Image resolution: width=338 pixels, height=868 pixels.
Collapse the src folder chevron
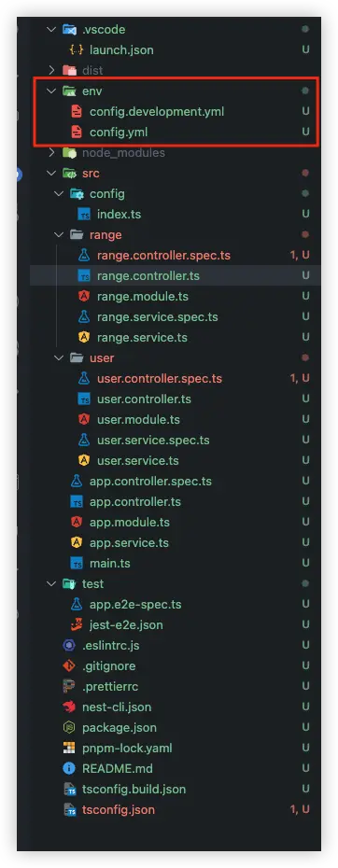click(x=52, y=174)
